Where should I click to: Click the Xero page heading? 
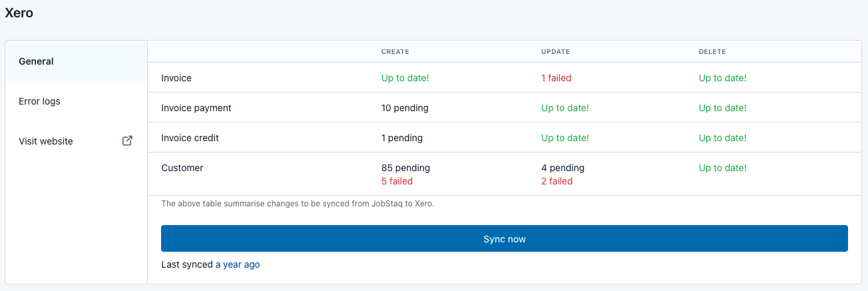point(19,13)
